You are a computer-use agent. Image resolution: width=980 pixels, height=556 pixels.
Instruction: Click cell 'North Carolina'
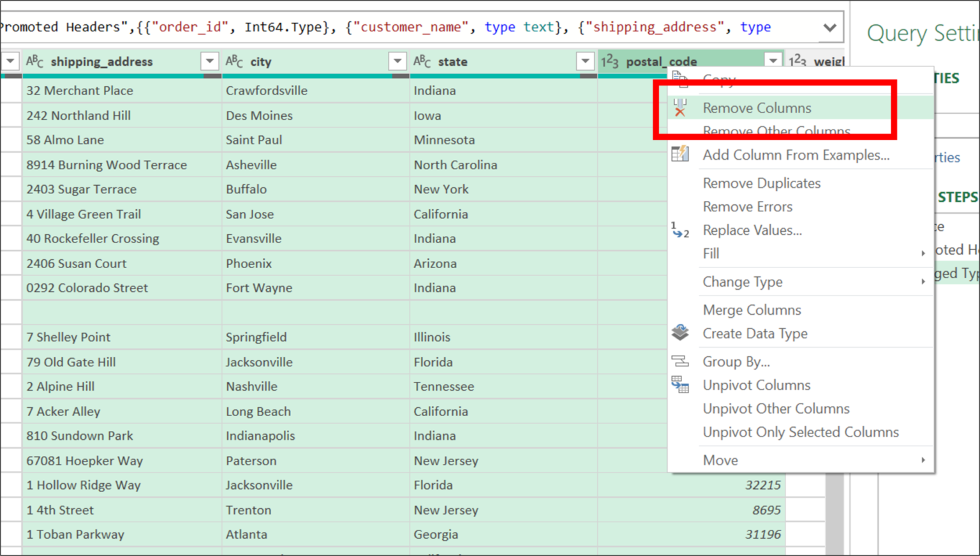[503, 165]
